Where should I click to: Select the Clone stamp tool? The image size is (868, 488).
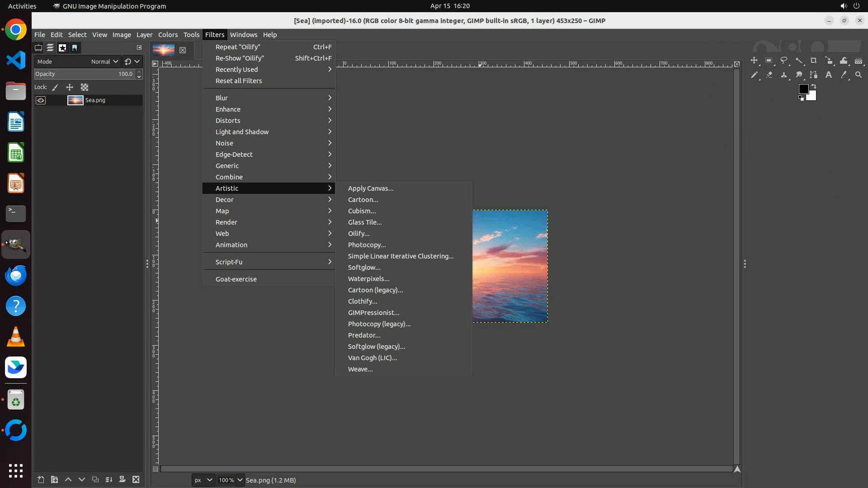pos(784,75)
